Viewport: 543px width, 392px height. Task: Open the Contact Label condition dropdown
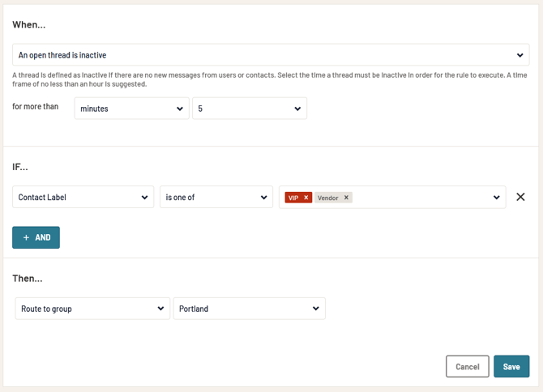coord(83,198)
